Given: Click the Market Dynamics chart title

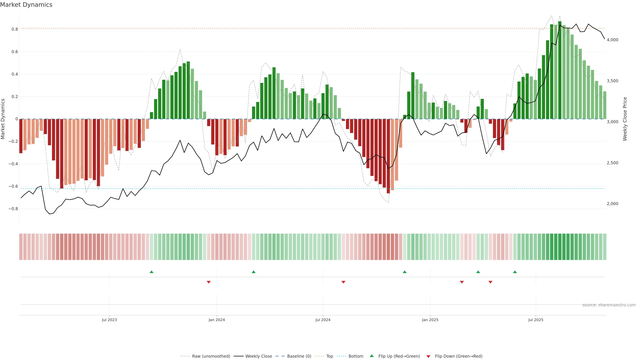Looking at the screenshot, I should pos(26,5).
